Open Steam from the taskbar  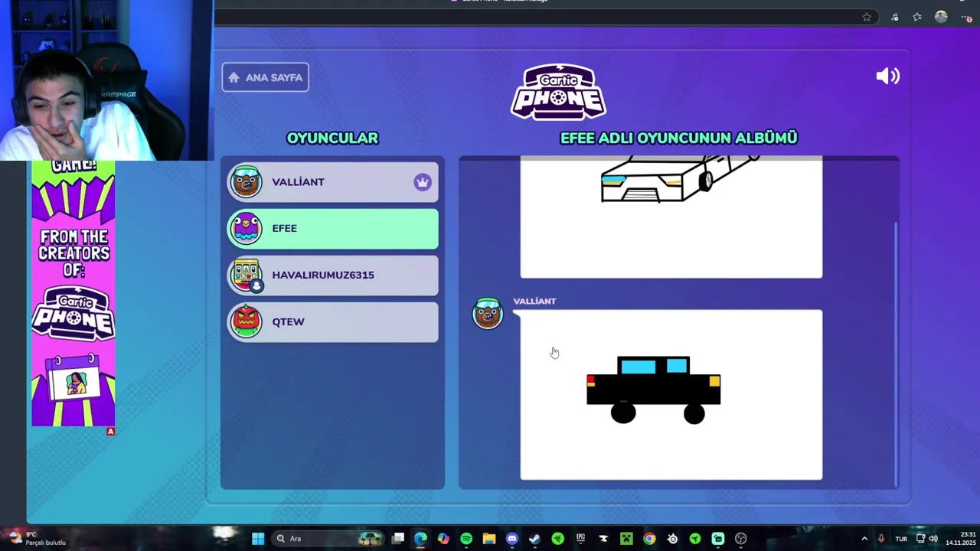[534, 539]
